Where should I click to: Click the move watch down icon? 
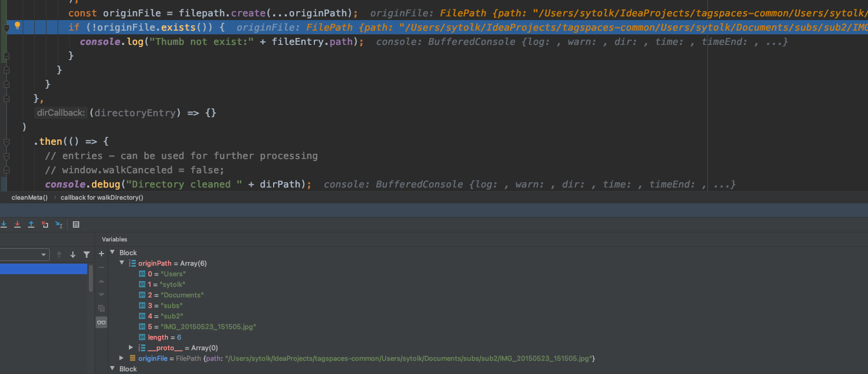[x=101, y=295]
